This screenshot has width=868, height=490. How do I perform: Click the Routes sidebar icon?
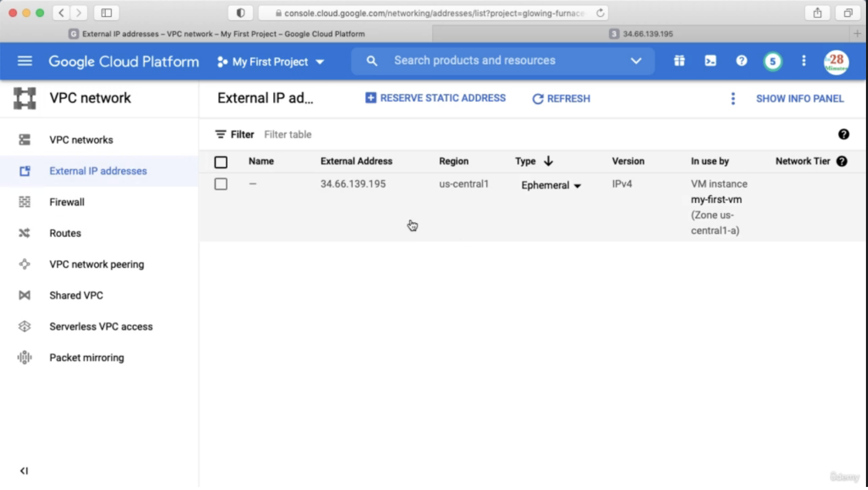(24, 233)
